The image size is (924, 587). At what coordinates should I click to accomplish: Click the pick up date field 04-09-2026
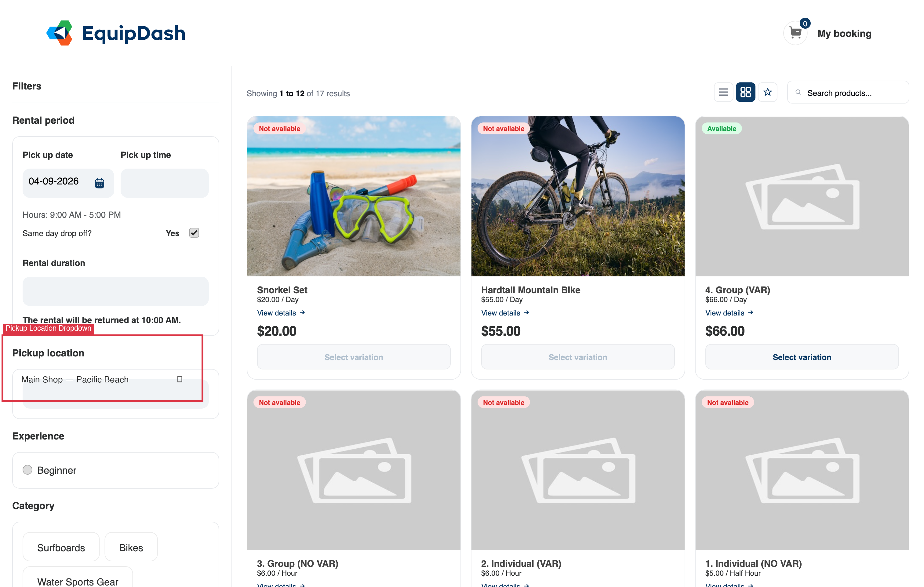click(68, 183)
